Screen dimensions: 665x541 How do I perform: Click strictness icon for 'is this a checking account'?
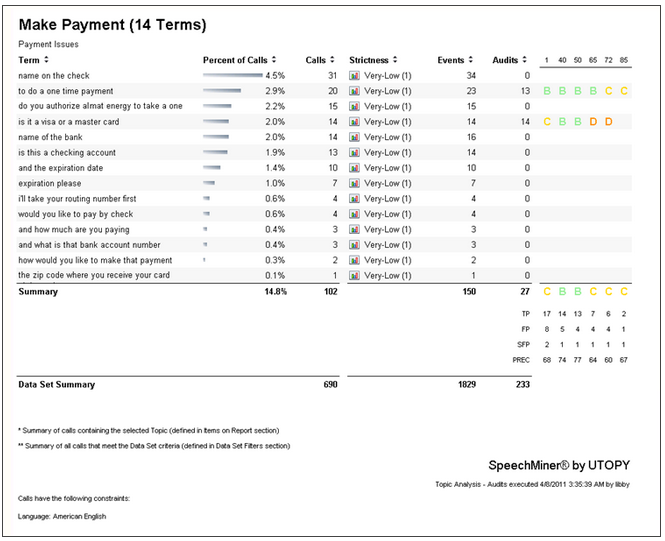click(x=354, y=153)
